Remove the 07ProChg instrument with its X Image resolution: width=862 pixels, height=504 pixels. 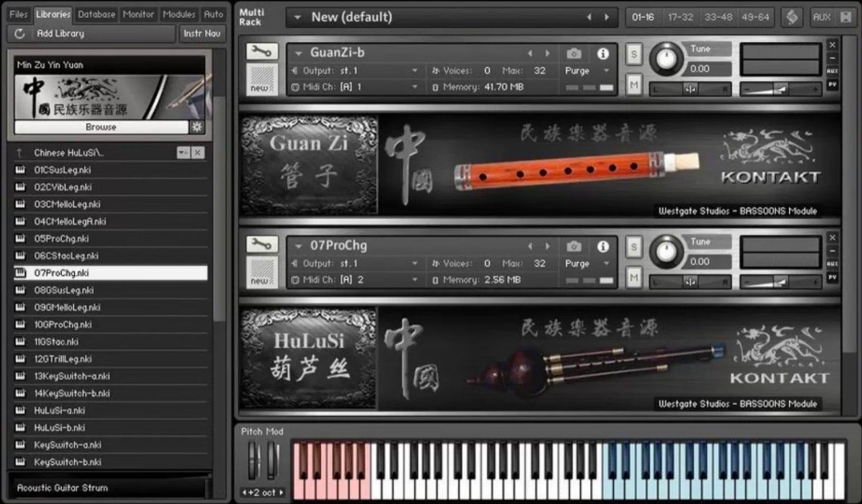coord(832,238)
